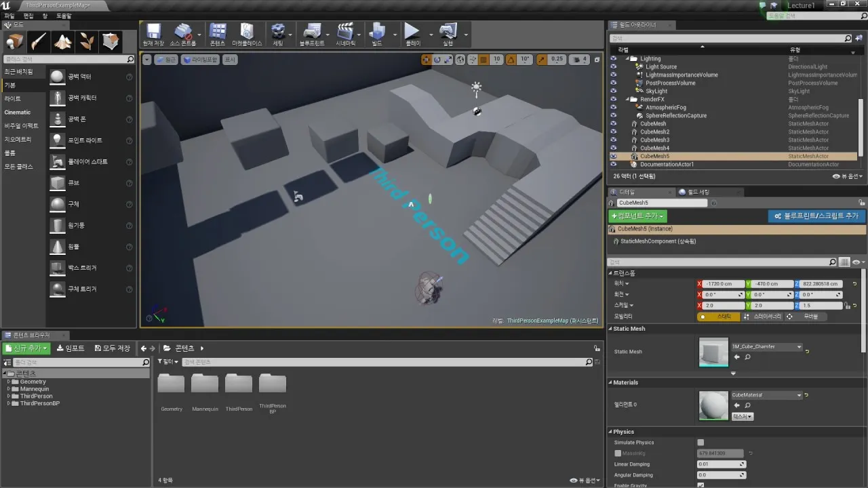Toggle the rotation snap angle button

pyautogui.click(x=511, y=60)
